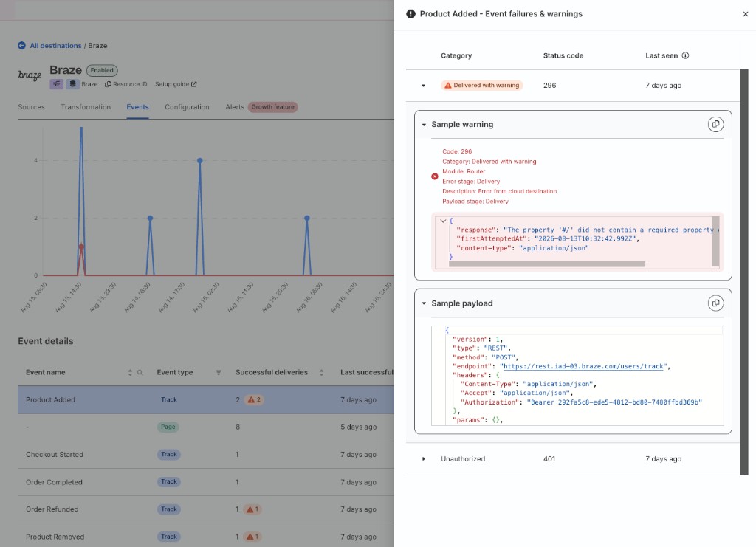This screenshot has width=756, height=547.
Task: Open the Sources tab
Action: 31,107
